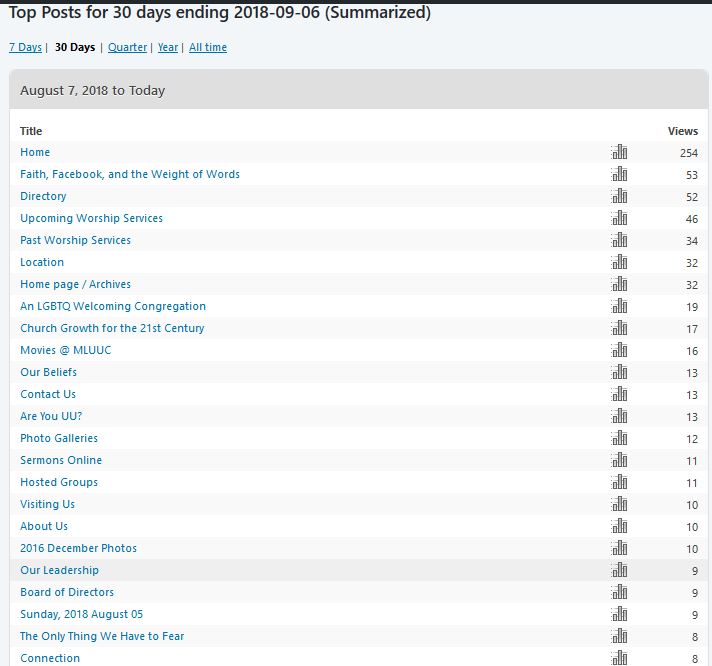
Task: Click stats chart icon for Movies @ MLUUC
Action: coord(619,350)
